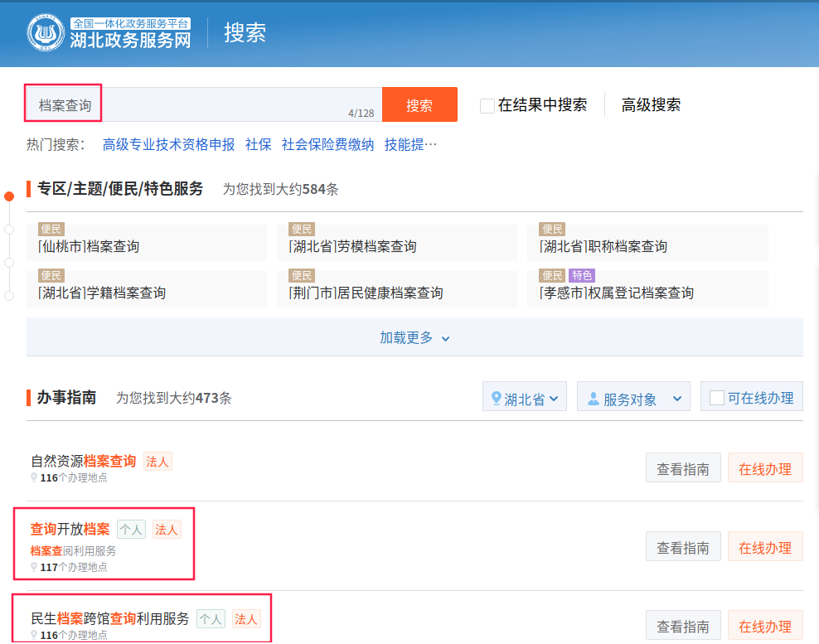819x644 pixels.
Task: Click 法人 tag beside 自然资源档案查询
Action: [157, 462]
